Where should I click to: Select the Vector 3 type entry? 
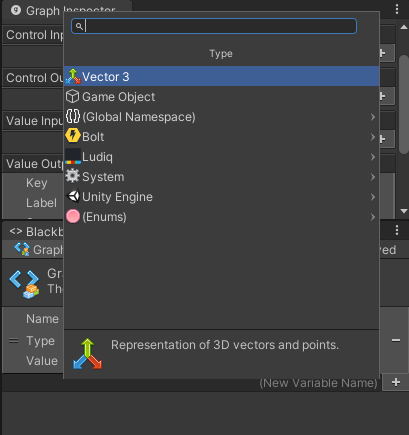click(x=221, y=76)
